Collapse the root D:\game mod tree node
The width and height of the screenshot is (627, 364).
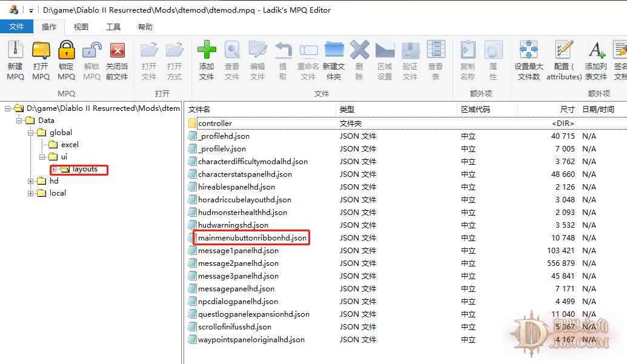[8, 108]
